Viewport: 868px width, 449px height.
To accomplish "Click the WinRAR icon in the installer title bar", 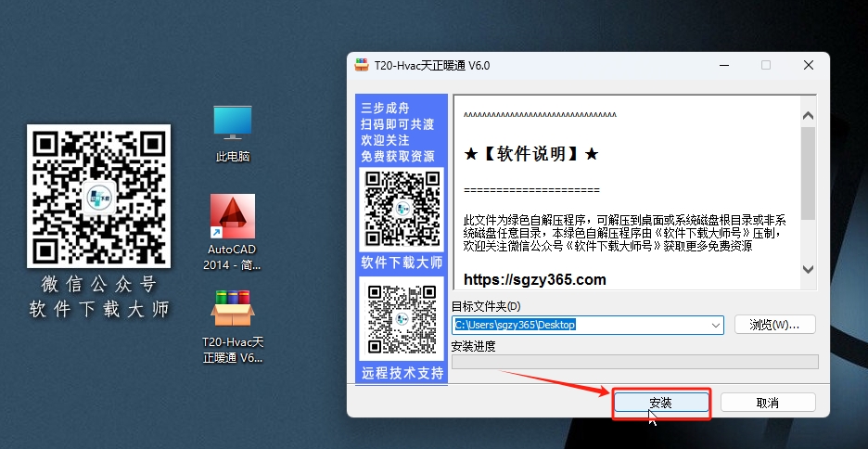I will (x=362, y=65).
